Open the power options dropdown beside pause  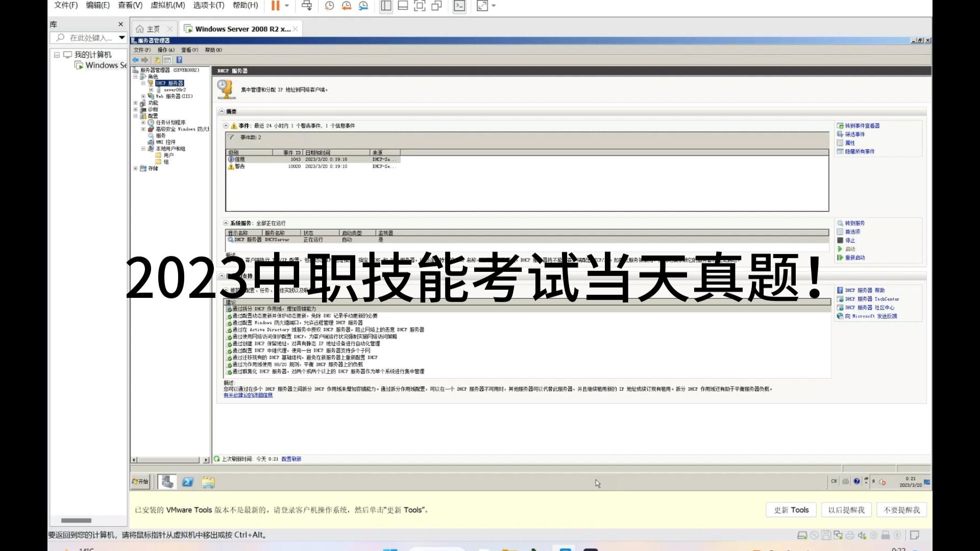[x=287, y=6]
